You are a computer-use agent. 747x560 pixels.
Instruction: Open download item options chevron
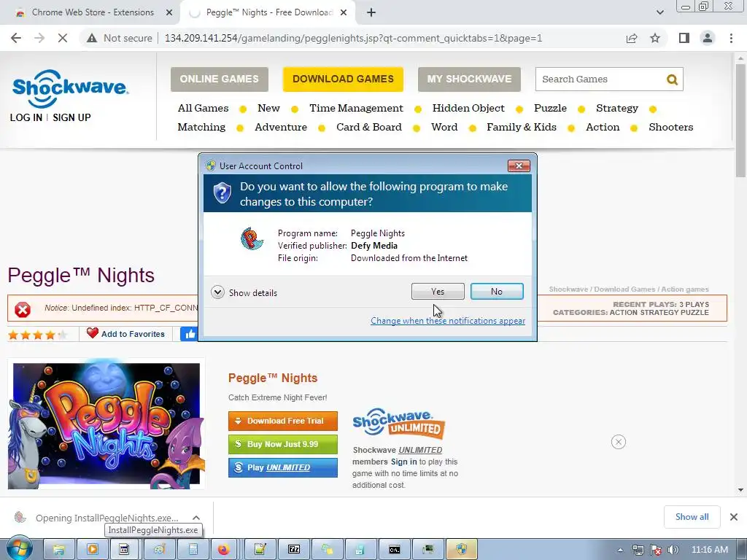pos(196,518)
